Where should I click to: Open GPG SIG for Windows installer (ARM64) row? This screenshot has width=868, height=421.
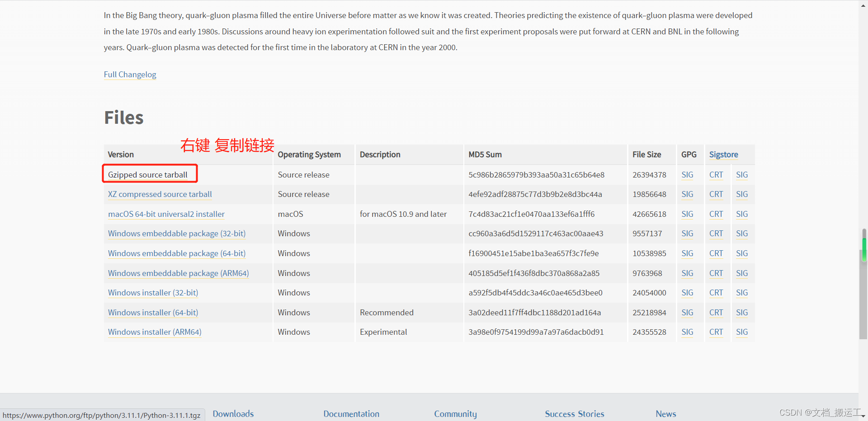687,332
